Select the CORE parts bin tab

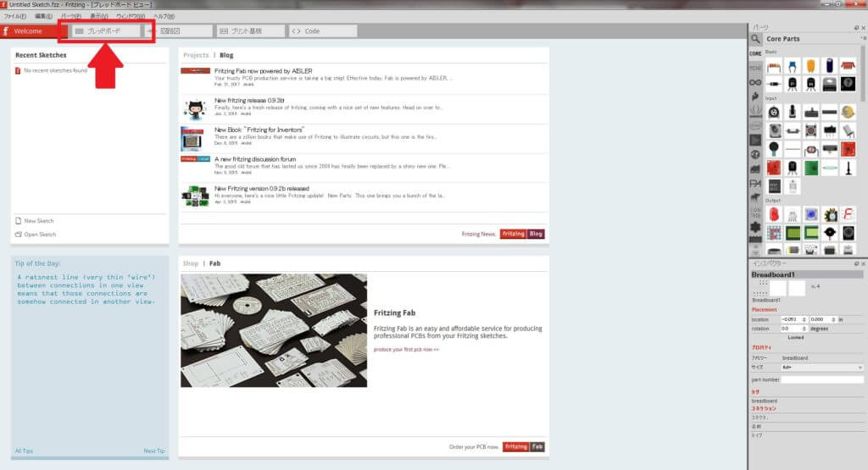(755, 53)
